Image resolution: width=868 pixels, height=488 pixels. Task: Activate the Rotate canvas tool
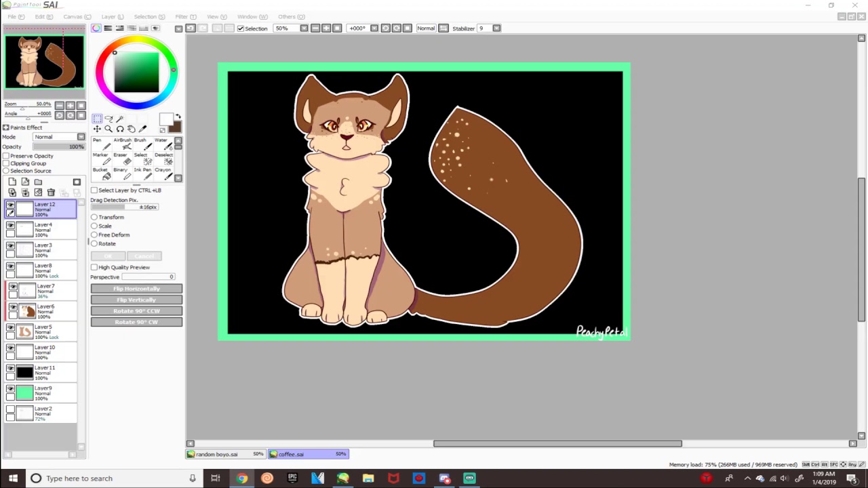click(x=120, y=129)
